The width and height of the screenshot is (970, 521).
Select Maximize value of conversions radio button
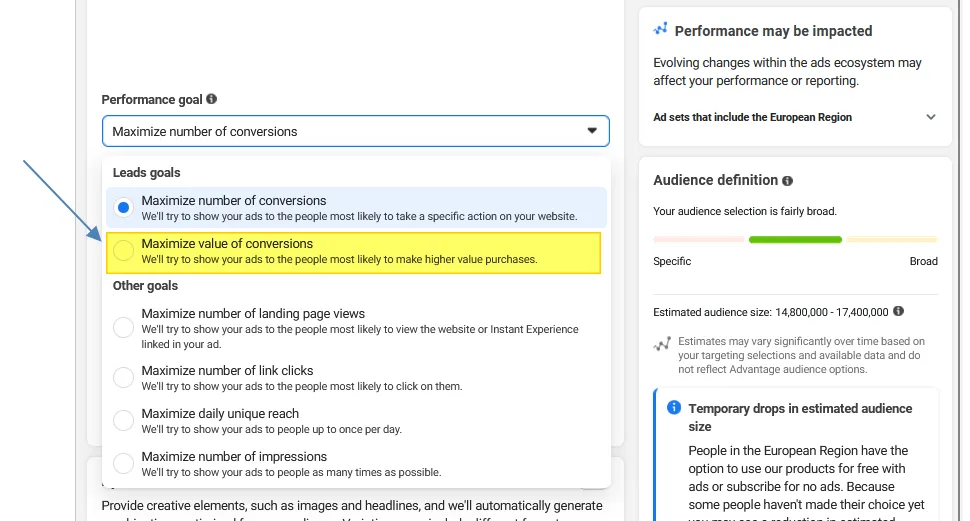124,251
